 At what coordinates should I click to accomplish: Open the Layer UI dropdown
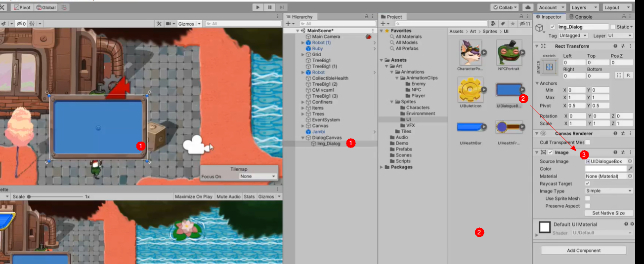tap(620, 36)
